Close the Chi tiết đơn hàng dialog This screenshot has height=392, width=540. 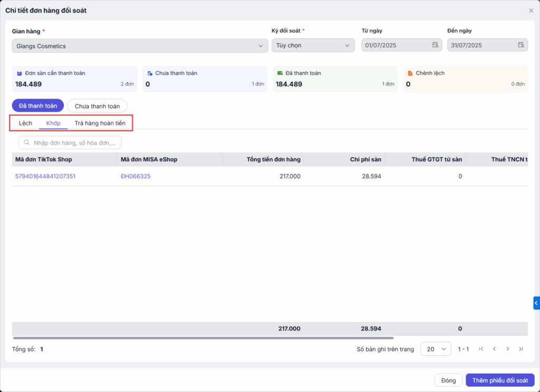coord(531,11)
